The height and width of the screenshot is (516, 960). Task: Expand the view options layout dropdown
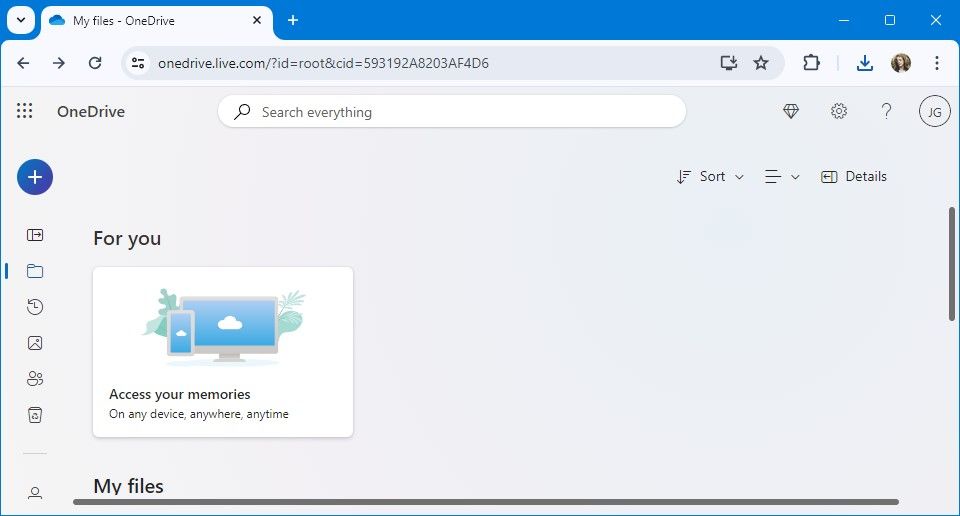click(x=782, y=177)
